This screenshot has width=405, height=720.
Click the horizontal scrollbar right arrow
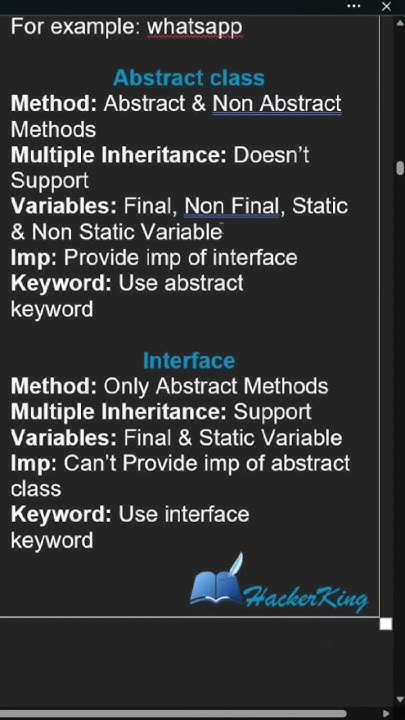click(386, 714)
